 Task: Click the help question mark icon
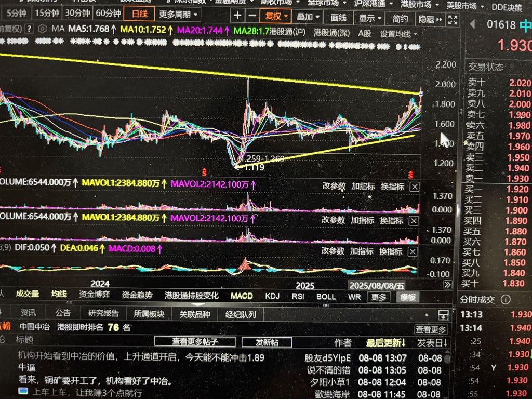coord(30,29)
